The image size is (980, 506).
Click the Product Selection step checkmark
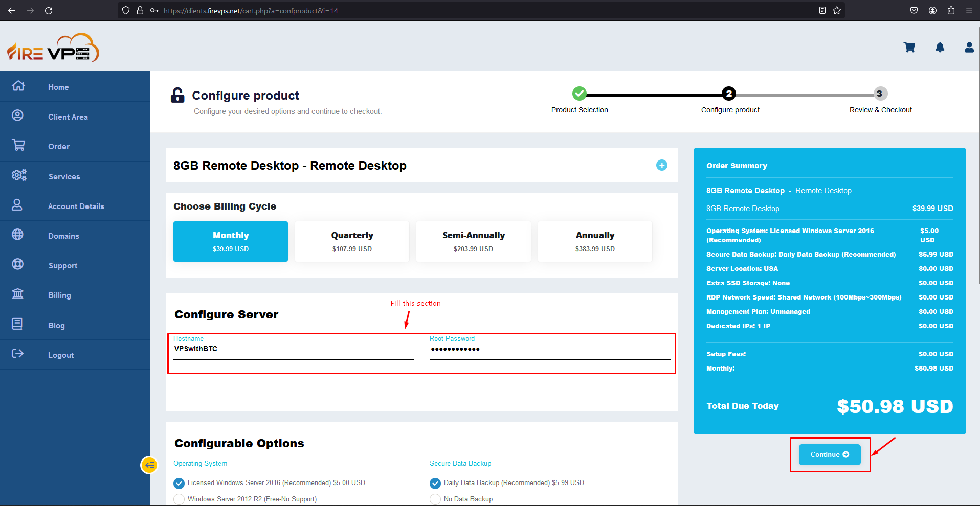point(580,94)
